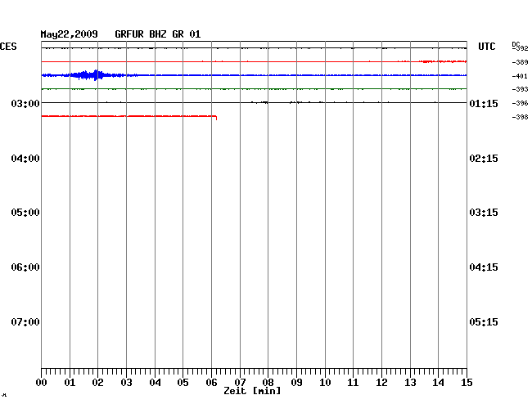Click the 09 minute axis label

(x=296, y=383)
